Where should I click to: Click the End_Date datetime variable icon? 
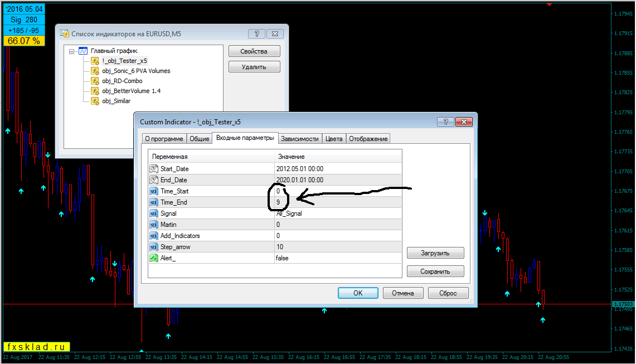pos(154,179)
